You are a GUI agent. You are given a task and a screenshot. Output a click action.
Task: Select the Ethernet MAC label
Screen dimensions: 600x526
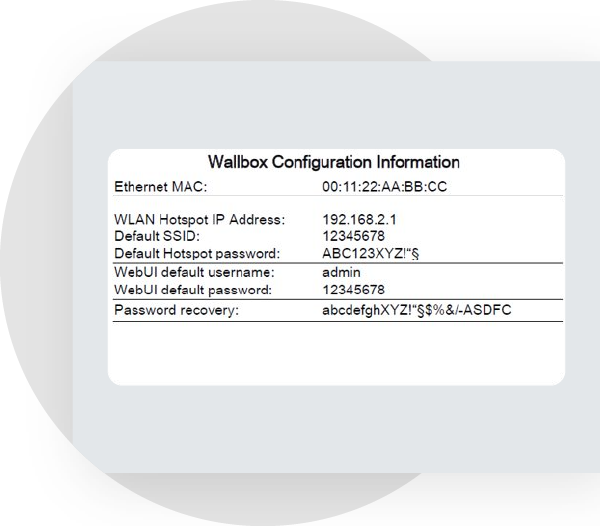pyautogui.click(x=160, y=187)
